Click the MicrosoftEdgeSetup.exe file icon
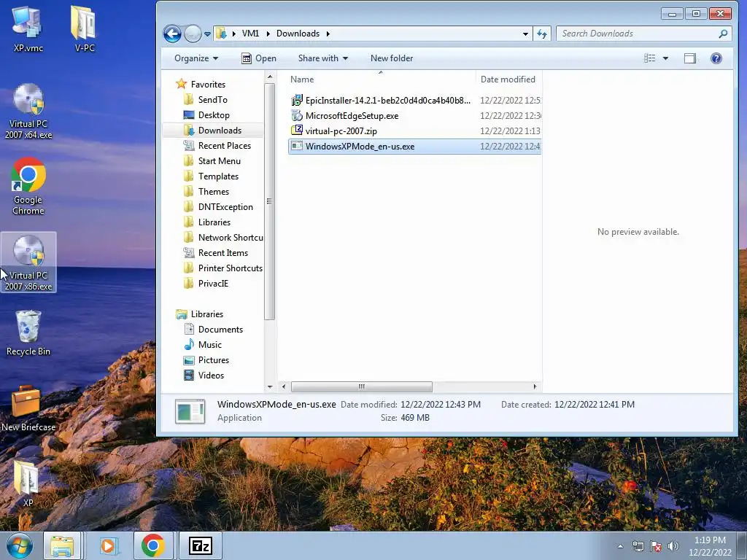This screenshot has height=560, width=747. pyautogui.click(x=297, y=115)
